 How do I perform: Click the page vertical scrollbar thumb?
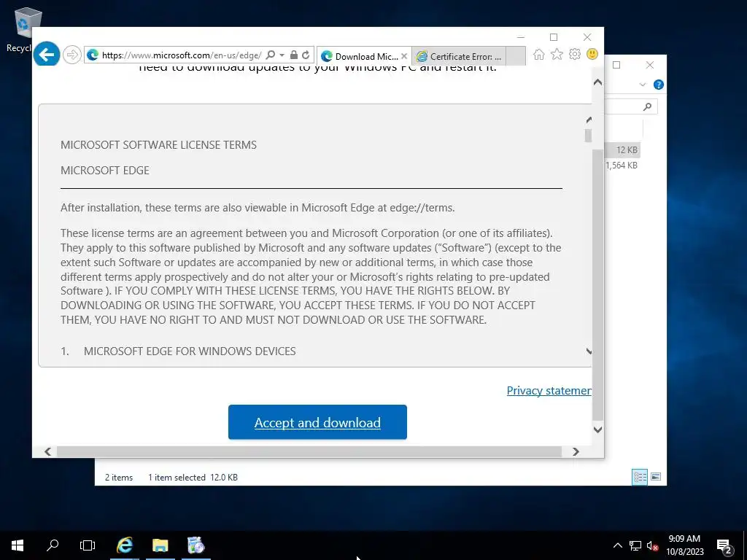pyautogui.click(x=598, y=284)
